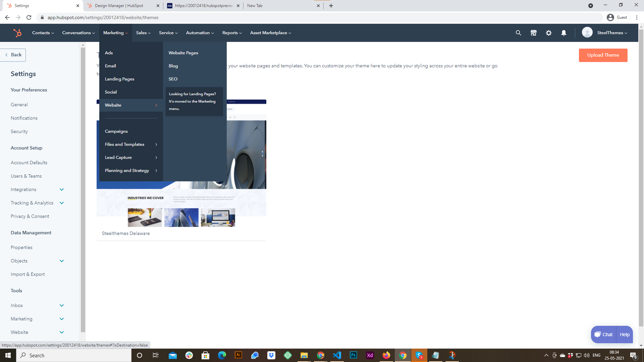Image resolution: width=644 pixels, height=362 pixels.
Task: Click the settings gear icon
Action: 549,33
